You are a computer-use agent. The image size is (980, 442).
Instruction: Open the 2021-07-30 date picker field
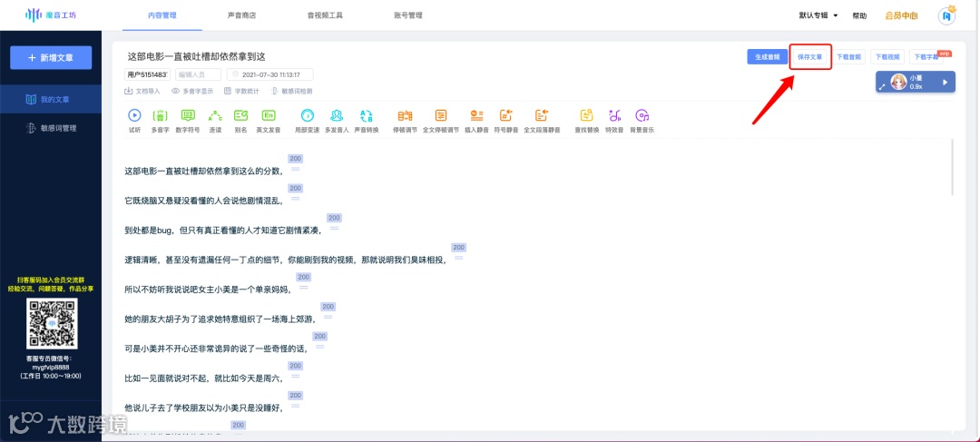point(270,74)
